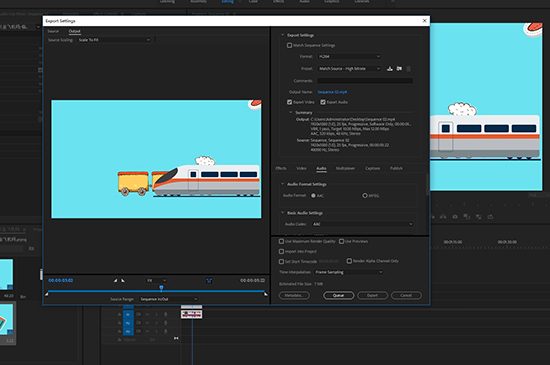Collapse Audio Format Settings section

point(282,184)
